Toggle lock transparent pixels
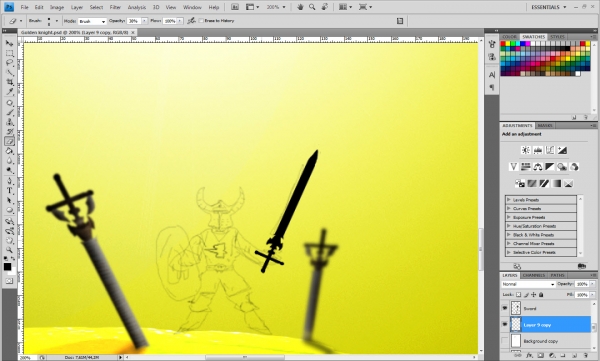 coord(518,295)
